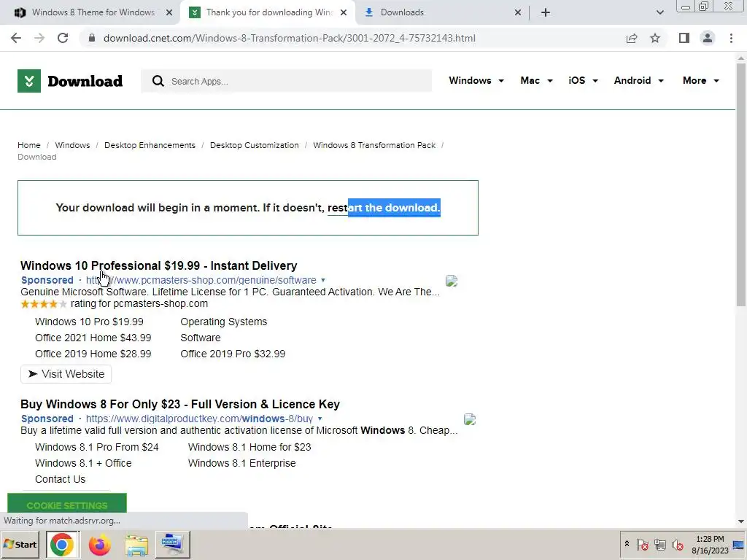Click restart the download link
The height and width of the screenshot is (560, 747).
pyautogui.click(x=384, y=208)
